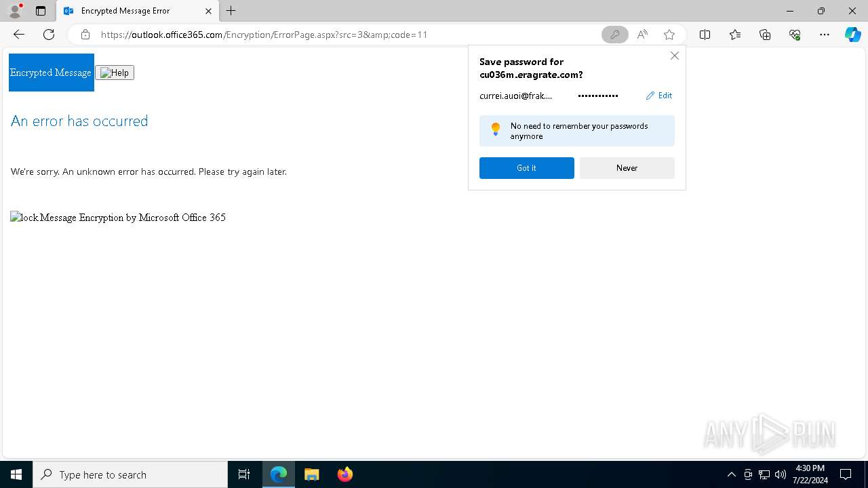Click Microsoft Edge taskbar icon
Viewport: 868px width, 488px height.
click(x=279, y=474)
